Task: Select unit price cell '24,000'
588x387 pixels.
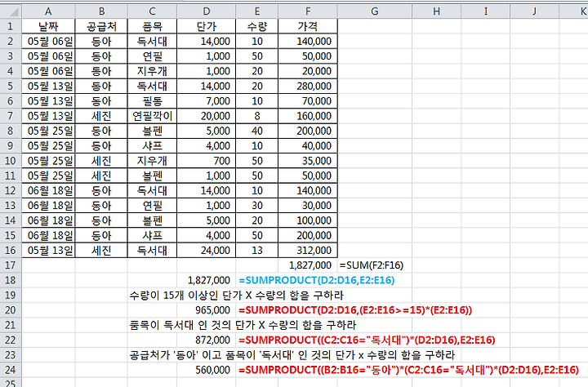Action: click(x=207, y=250)
